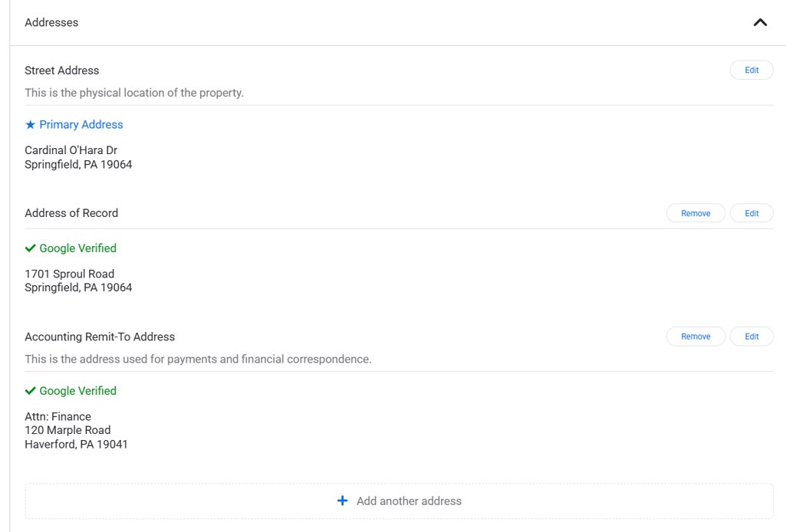The image size is (786, 532).
Task: Remove the Accounting Remit-To Address
Action: (x=696, y=337)
